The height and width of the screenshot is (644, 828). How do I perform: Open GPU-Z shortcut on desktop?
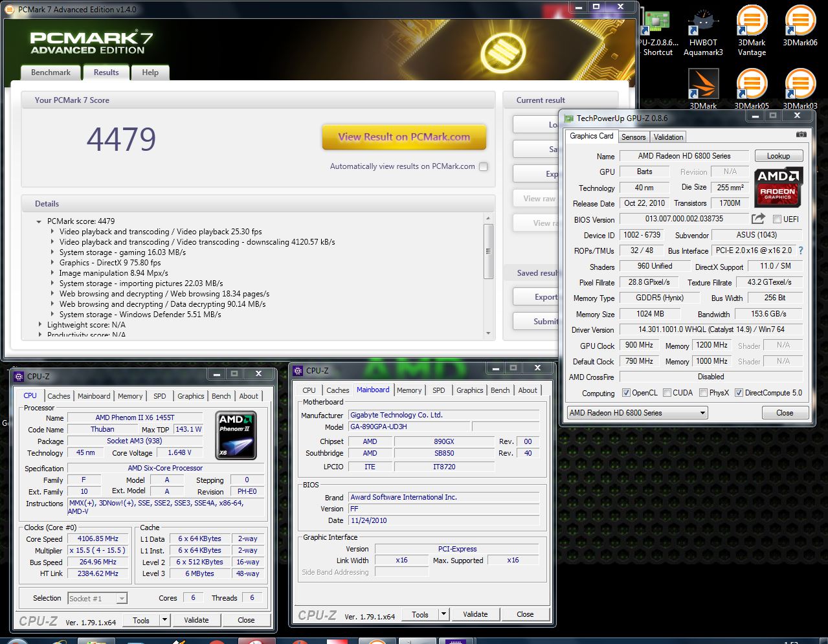coord(657,30)
